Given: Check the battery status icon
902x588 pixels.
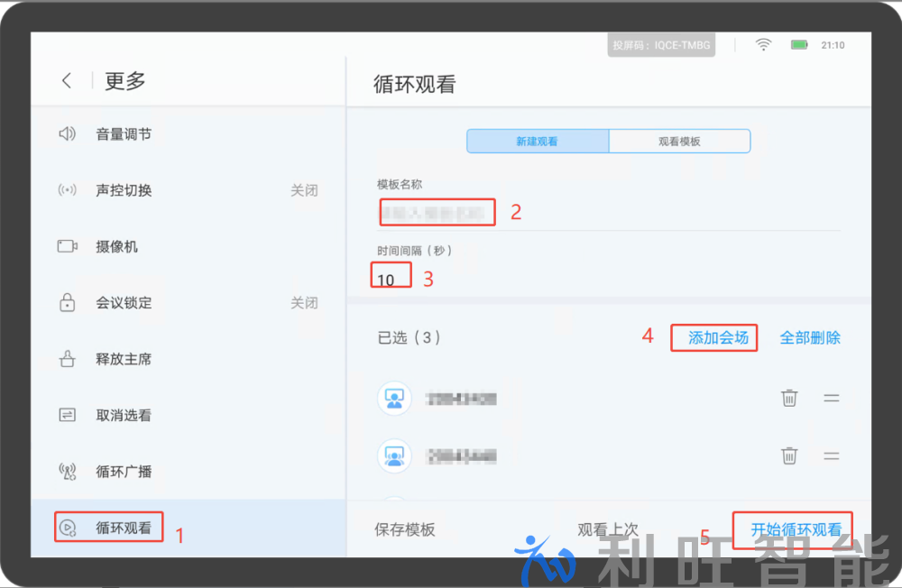Looking at the screenshot, I should (799, 44).
